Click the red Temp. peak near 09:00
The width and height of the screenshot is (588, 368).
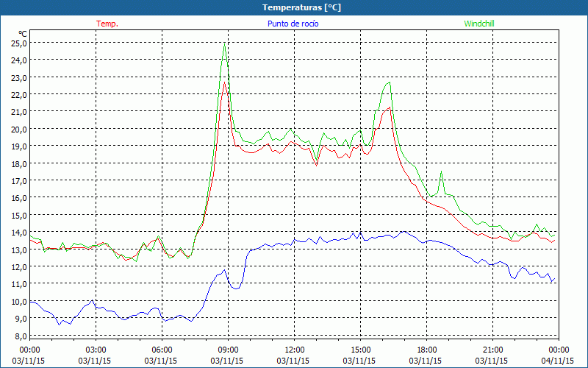point(224,82)
